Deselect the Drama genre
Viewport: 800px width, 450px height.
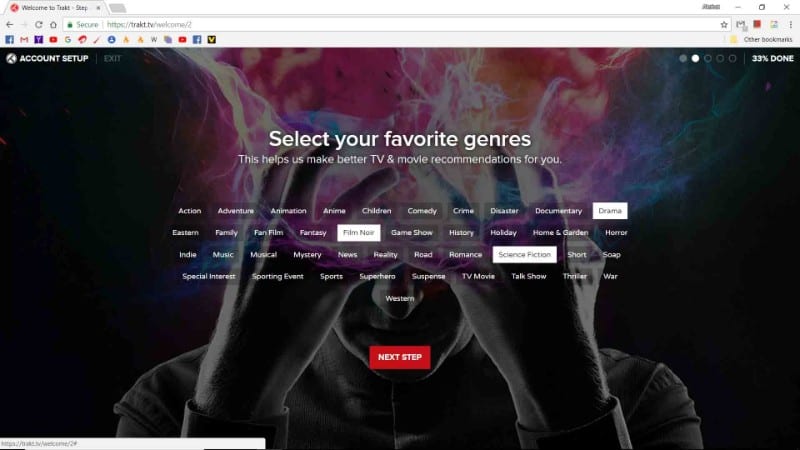point(610,211)
